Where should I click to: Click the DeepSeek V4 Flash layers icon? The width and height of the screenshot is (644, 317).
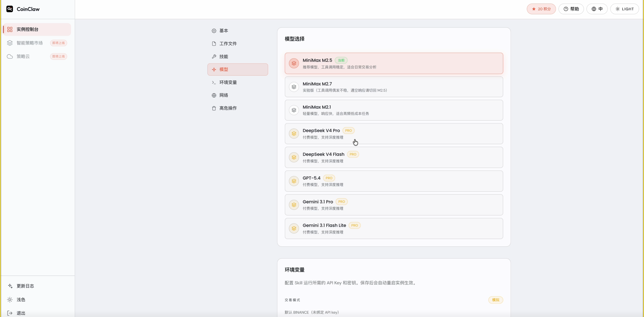294,157
